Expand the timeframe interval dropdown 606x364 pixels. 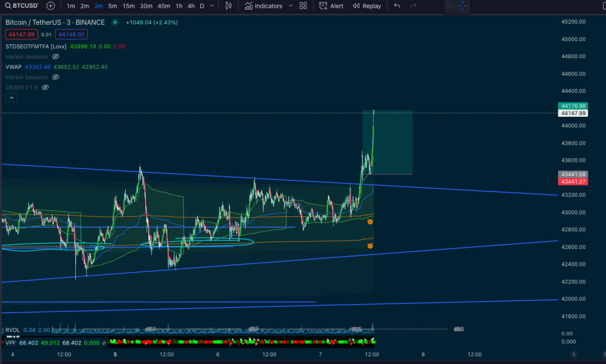pos(213,6)
